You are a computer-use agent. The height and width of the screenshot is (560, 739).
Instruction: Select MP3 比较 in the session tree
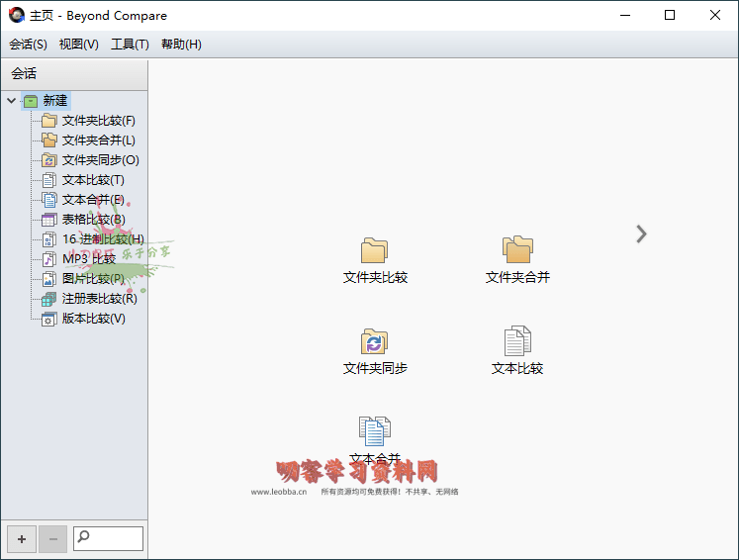click(88, 259)
